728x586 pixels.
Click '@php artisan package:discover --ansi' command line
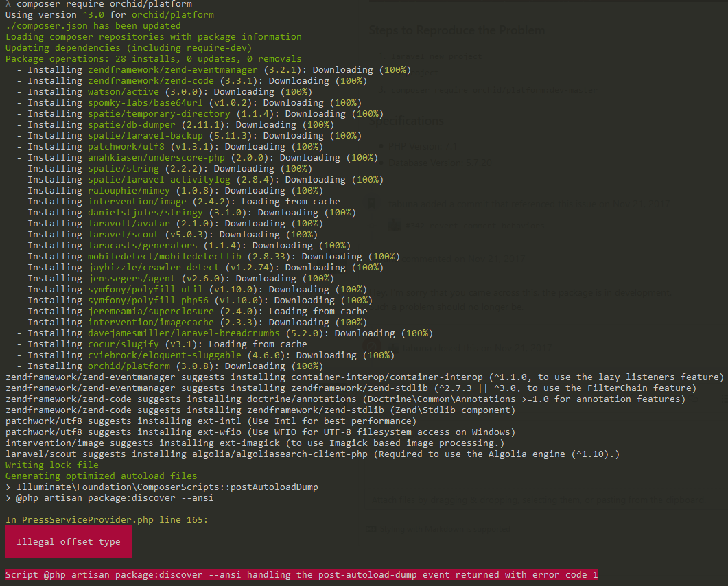click(x=110, y=497)
